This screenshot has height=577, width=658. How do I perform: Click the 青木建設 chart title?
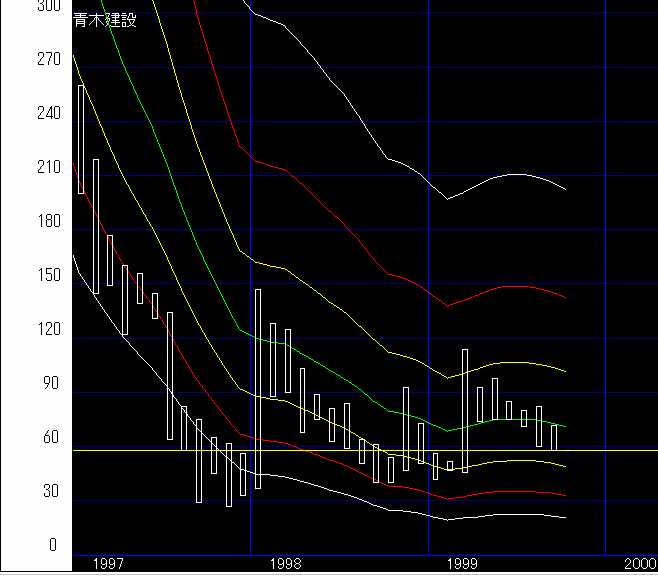105,20
